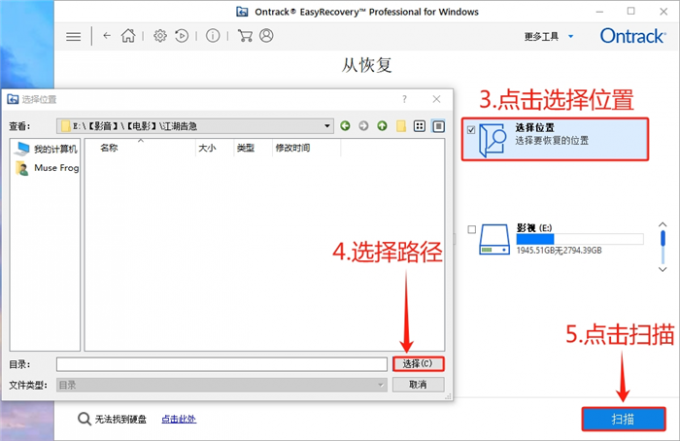680x441 pixels.
Task: Click the grey forward arrow in dialog
Action: tap(363, 126)
